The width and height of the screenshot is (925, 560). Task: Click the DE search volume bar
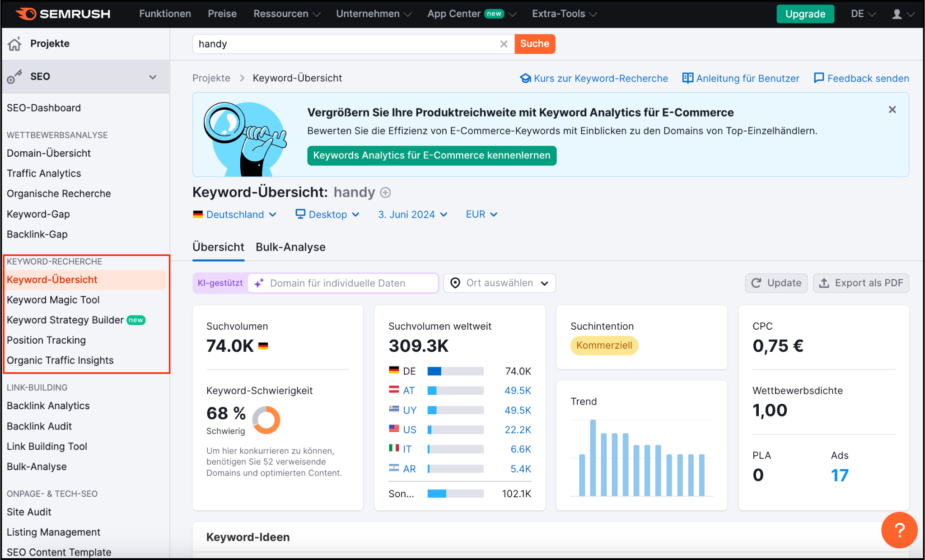455,371
